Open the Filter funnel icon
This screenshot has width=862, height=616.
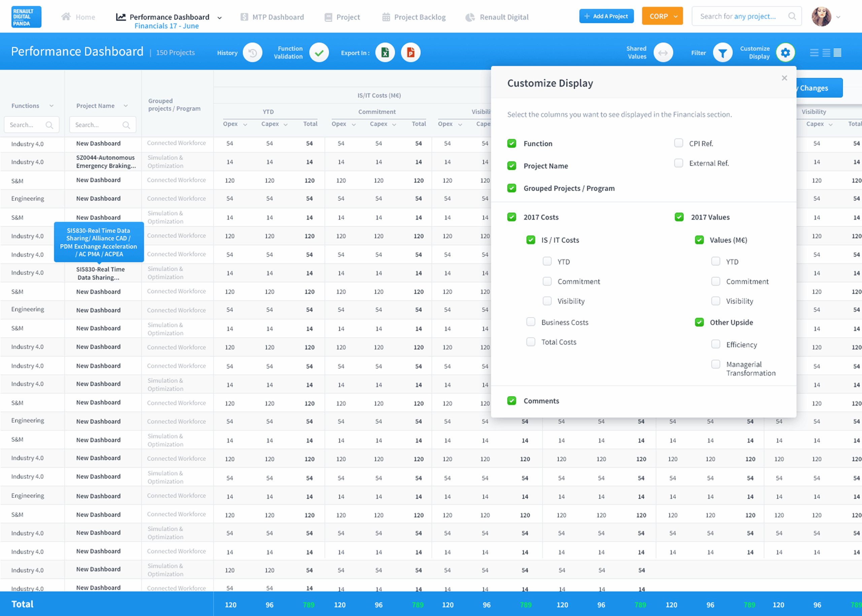(722, 53)
